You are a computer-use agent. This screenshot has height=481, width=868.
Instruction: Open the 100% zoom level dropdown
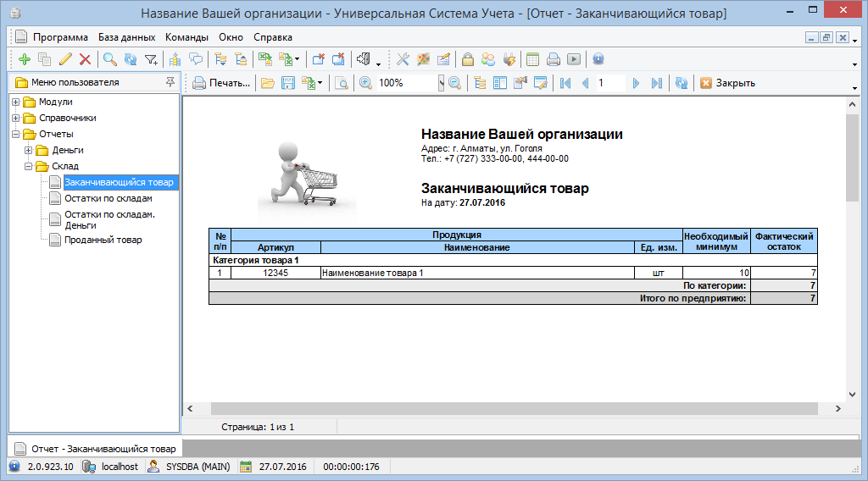point(441,83)
